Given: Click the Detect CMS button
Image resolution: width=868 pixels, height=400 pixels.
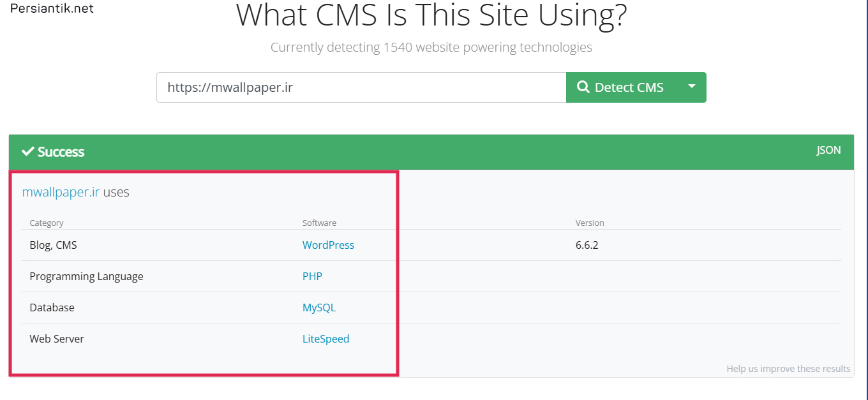Looking at the screenshot, I should click(621, 87).
